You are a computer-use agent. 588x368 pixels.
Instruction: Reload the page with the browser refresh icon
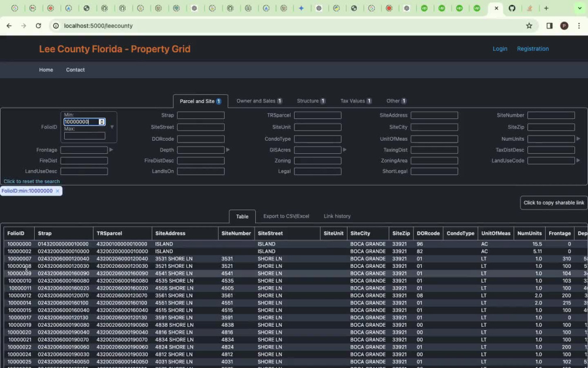click(38, 26)
